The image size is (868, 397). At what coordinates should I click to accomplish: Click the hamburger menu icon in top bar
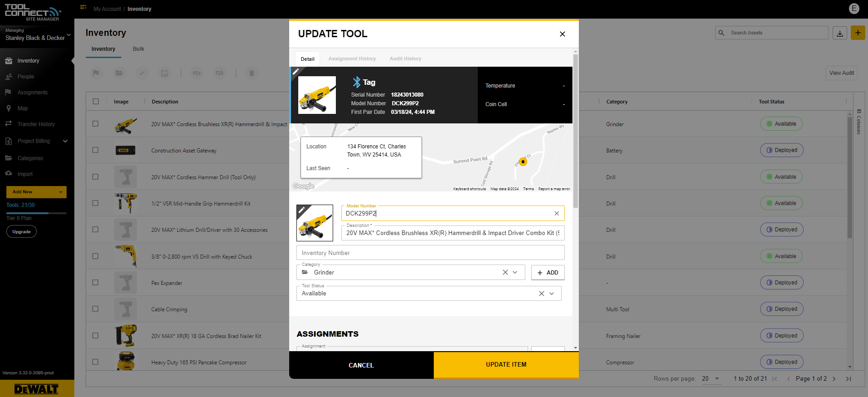(83, 7)
